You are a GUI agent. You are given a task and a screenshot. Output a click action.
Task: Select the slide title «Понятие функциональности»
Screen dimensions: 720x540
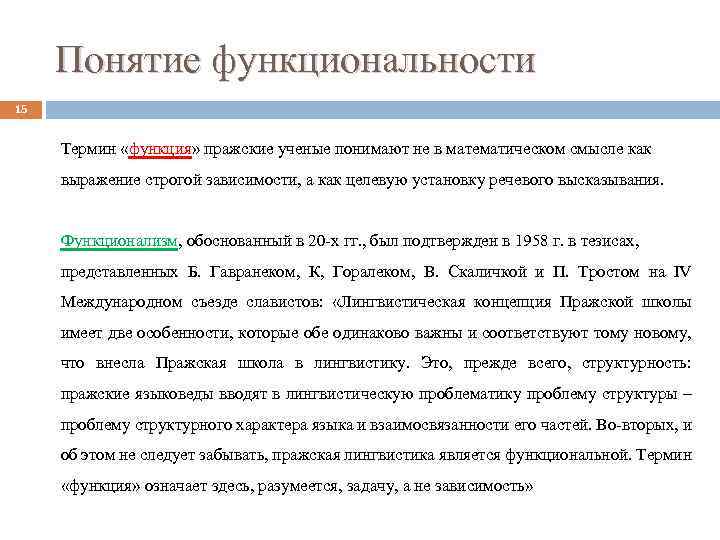point(295,61)
